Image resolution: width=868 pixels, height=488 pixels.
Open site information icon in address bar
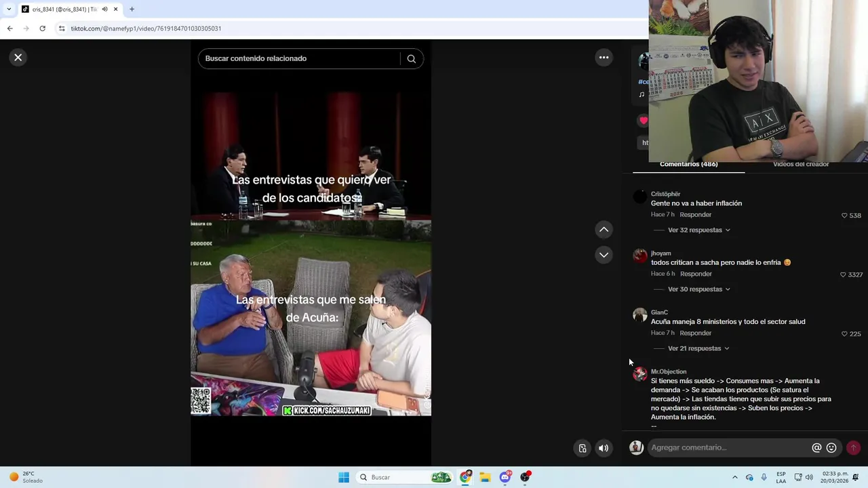[x=62, y=28]
